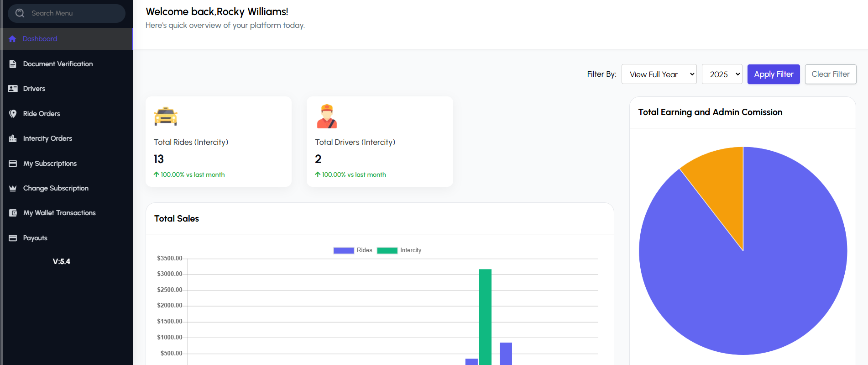Toggle Intercity series in chart legend
The height and width of the screenshot is (365, 868).
[x=399, y=250]
